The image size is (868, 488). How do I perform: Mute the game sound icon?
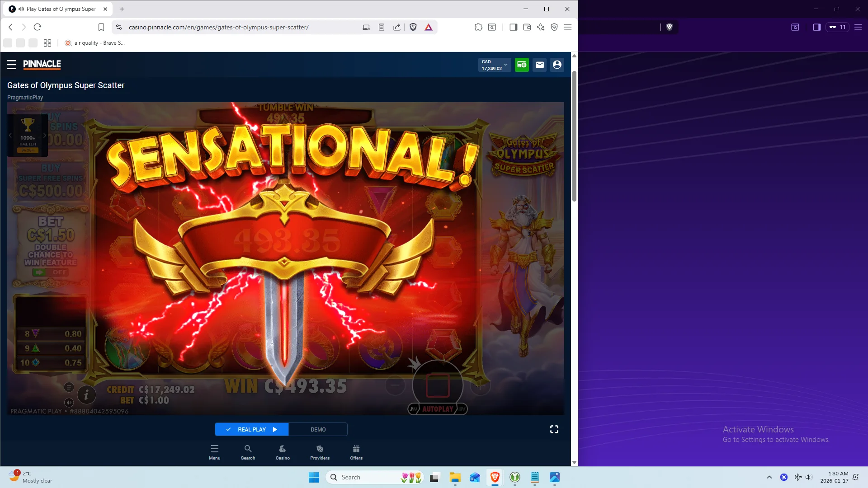coord(69,402)
